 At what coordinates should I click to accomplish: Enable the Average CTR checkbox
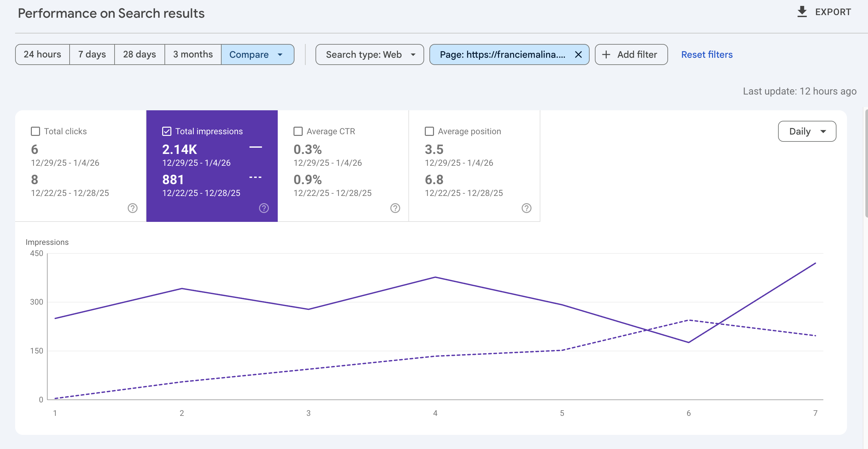[298, 131]
